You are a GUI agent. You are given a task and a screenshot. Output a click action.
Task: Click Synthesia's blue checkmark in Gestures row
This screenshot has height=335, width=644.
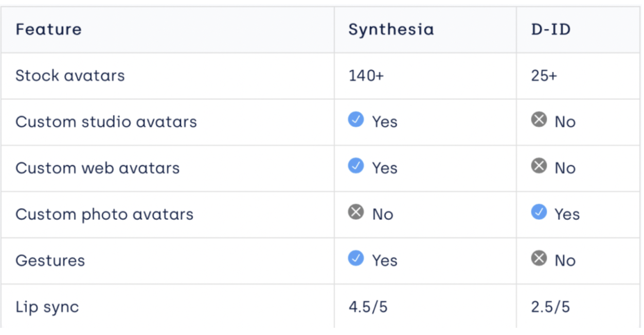click(356, 258)
